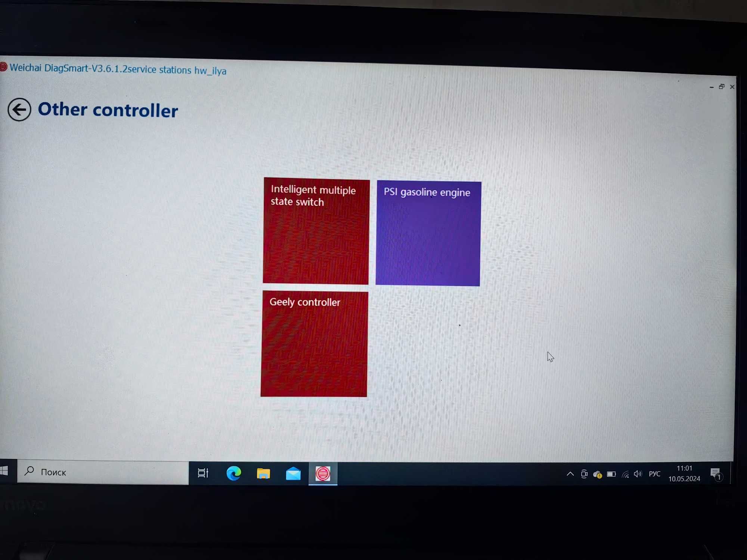747x560 pixels.
Task: View date and time display
Action: pyautogui.click(x=684, y=473)
